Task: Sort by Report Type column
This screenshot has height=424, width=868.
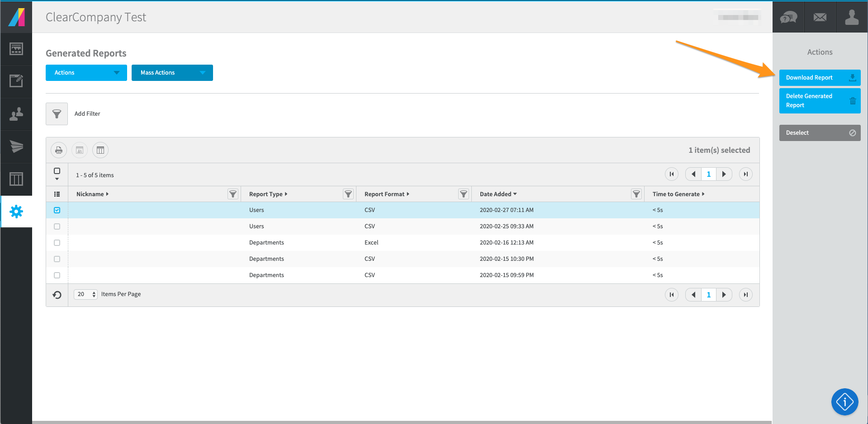Action: [268, 194]
